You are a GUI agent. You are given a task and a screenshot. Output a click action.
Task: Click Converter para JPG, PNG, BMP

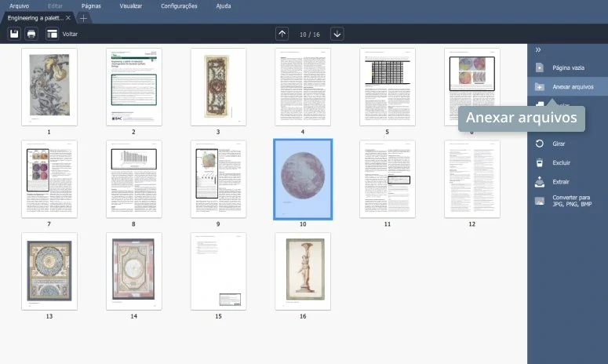571,201
